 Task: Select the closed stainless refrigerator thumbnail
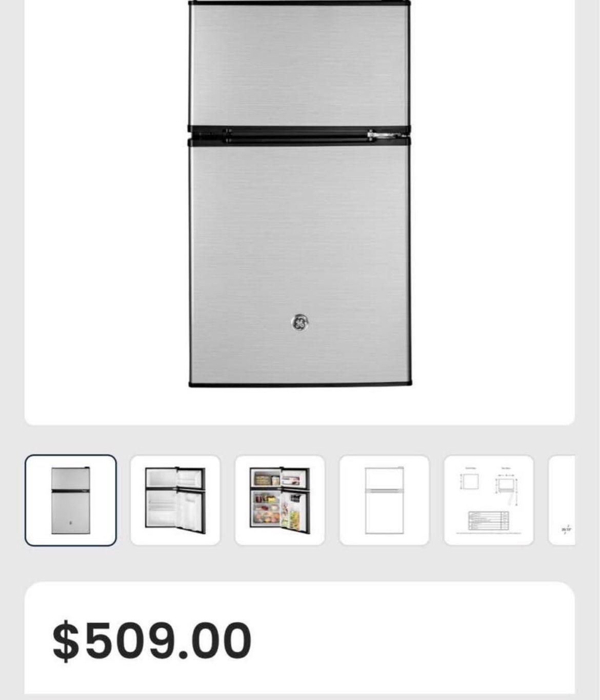71,500
